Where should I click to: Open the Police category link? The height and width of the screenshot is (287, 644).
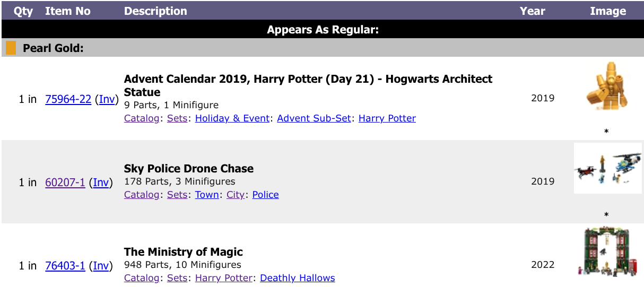coord(266,195)
